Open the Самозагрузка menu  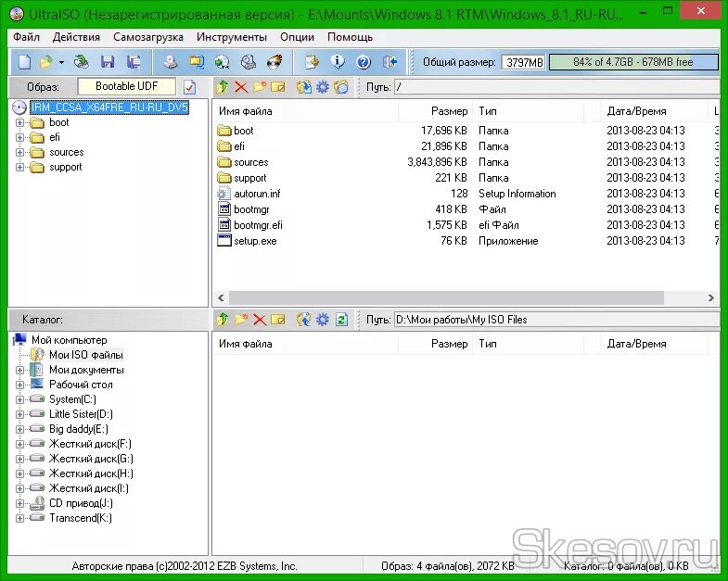tap(148, 37)
